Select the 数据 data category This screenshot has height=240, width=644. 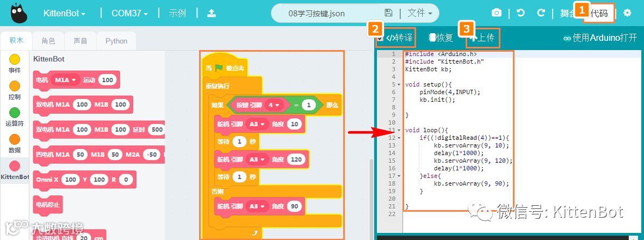coord(14,144)
